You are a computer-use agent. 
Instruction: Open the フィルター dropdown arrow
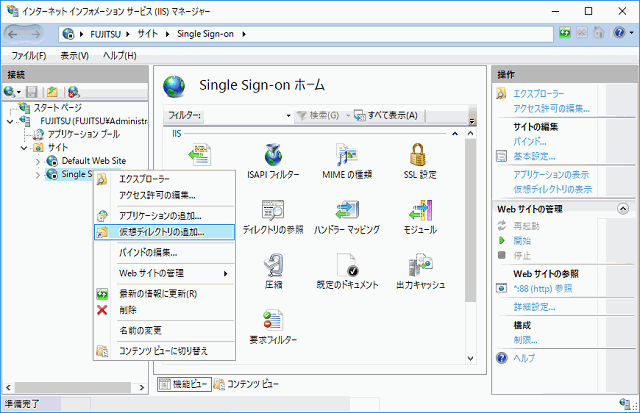(288, 116)
